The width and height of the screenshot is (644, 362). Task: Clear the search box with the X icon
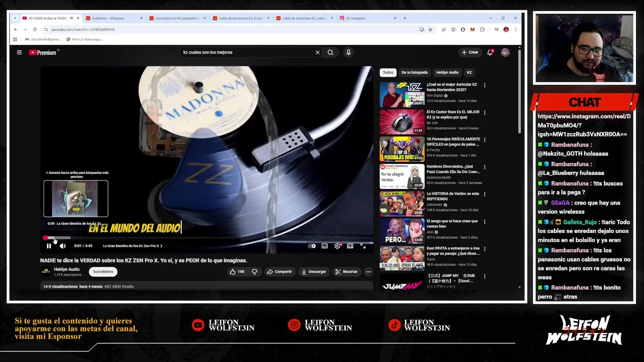[317, 52]
